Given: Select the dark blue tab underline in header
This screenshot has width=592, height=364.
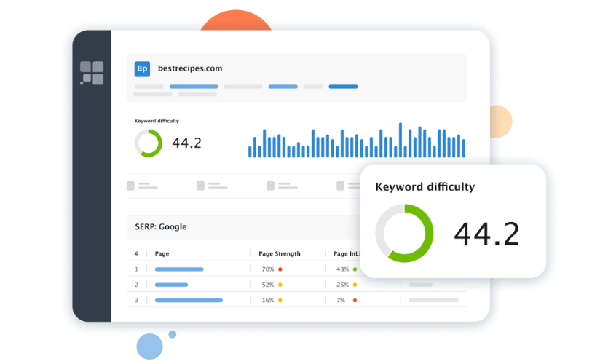Looking at the screenshot, I should pos(343,87).
